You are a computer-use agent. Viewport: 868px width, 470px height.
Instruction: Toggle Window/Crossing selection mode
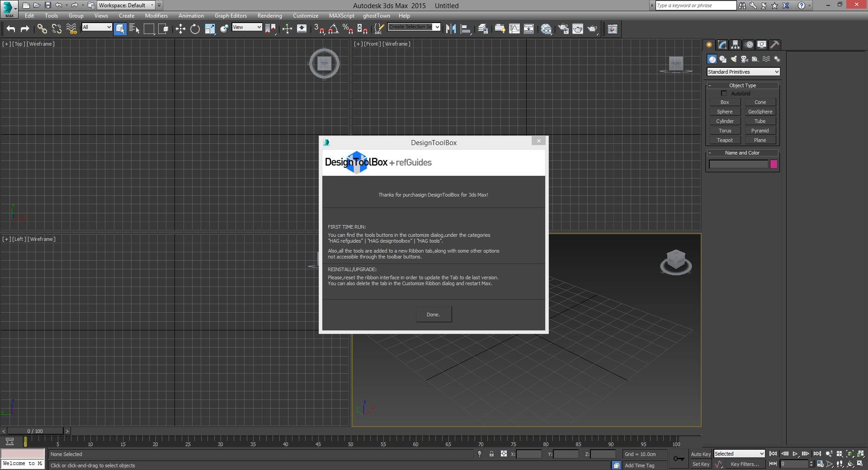coord(164,29)
